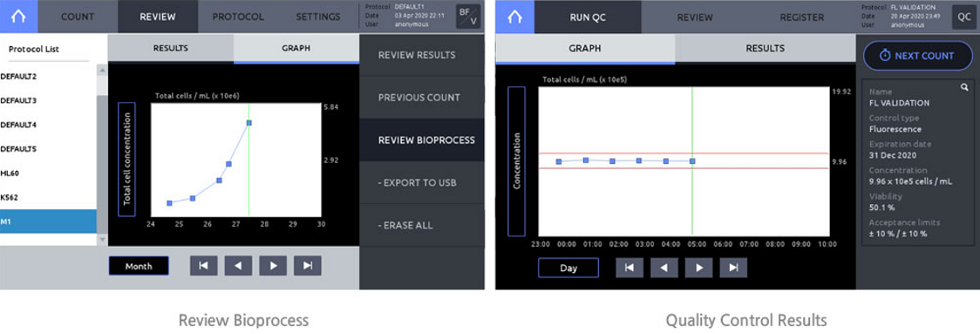980x334 pixels.
Task: Open BF/V mode icon in header
Action: pos(468,17)
